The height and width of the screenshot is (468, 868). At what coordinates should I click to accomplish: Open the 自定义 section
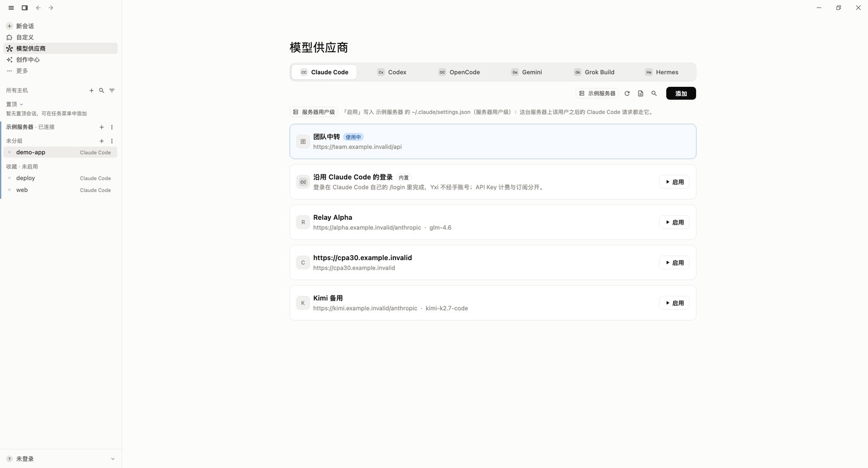pos(60,37)
